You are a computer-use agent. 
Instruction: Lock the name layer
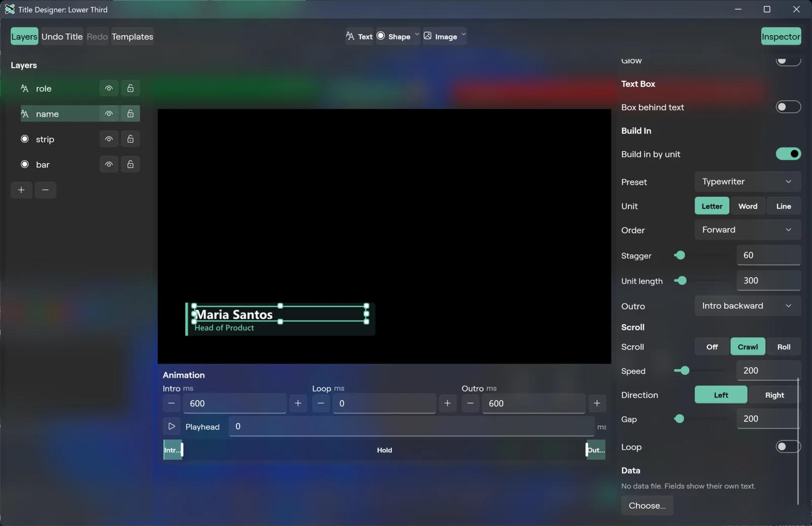pos(130,114)
